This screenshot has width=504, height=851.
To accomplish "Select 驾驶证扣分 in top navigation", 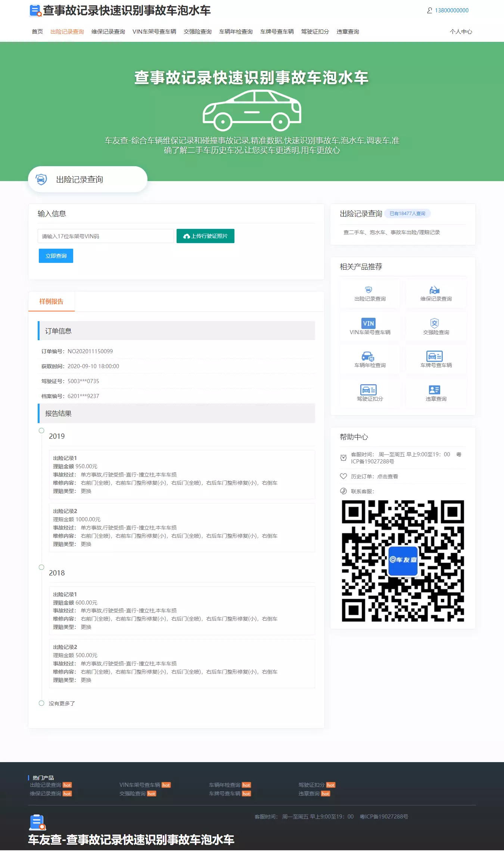I will pos(315,32).
